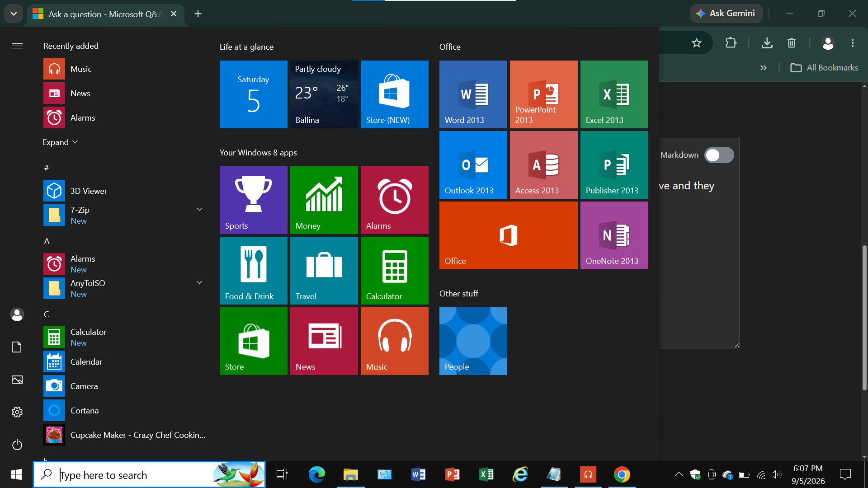Open 3D Viewer from the app list
Image resolution: width=868 pixels, height=488 pixels.
coord(124,191)
